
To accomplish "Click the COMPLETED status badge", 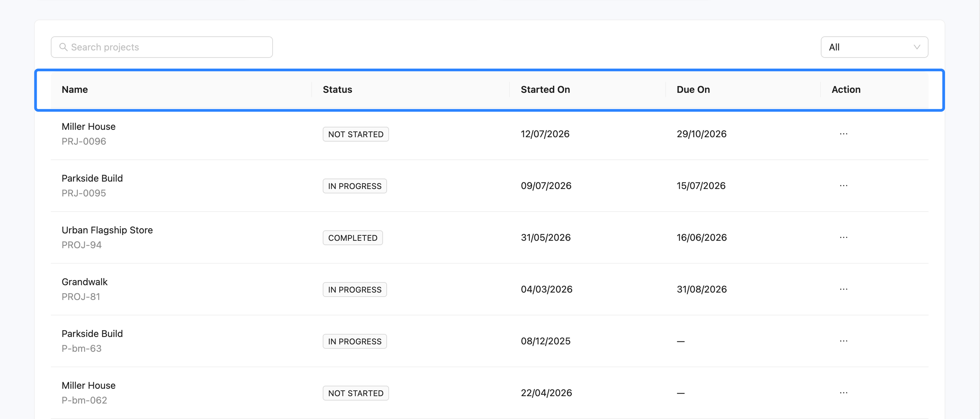I will [x=353, y=238].
